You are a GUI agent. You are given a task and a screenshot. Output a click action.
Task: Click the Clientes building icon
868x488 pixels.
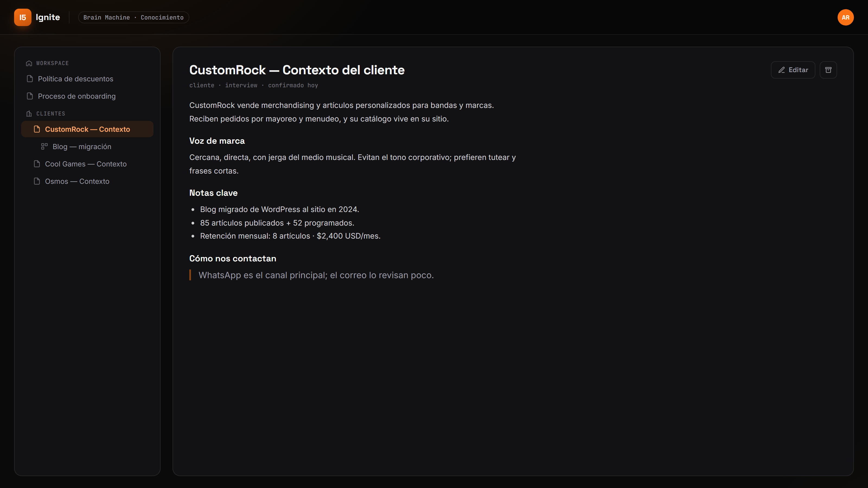click(29, 114)
